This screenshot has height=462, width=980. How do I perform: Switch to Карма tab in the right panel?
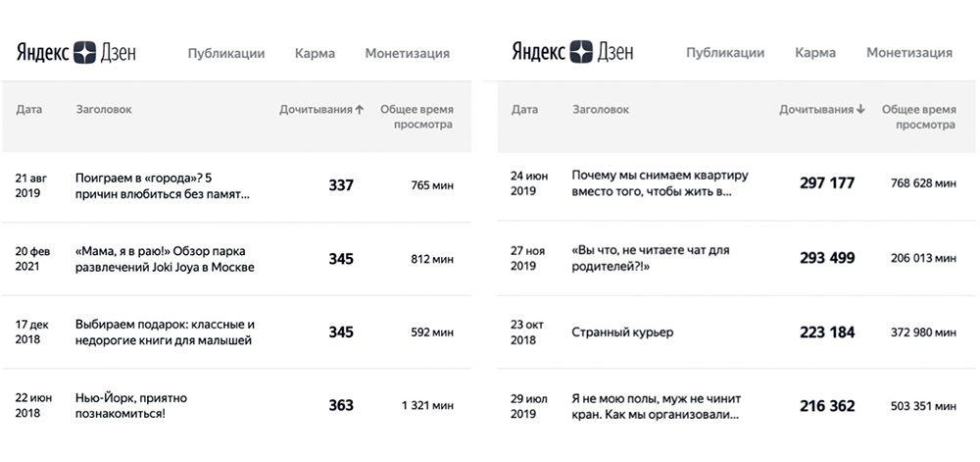pos(815,53)
